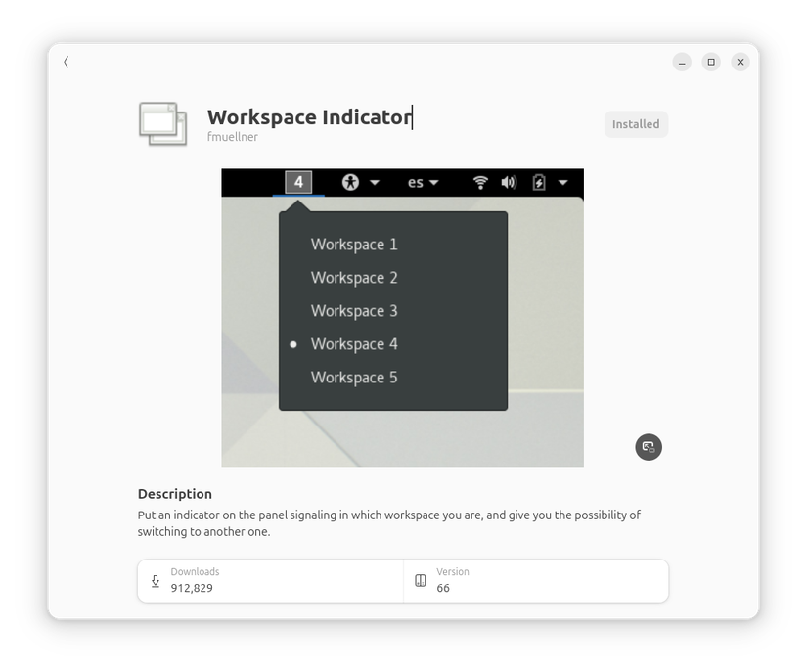The height and width of the screenshot is (672, 807).
Task: Click the Version book icon
Action: (x=421, y=581)
